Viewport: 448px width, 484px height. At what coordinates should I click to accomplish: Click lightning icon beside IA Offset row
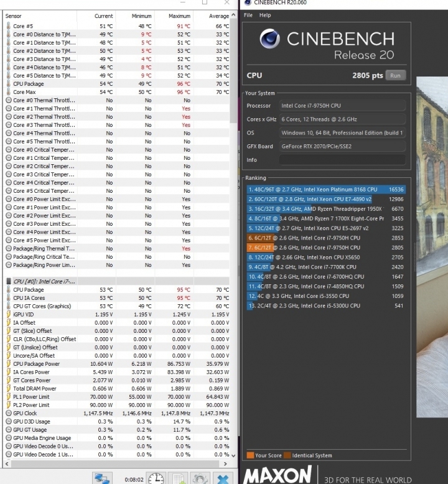point(9,323)
